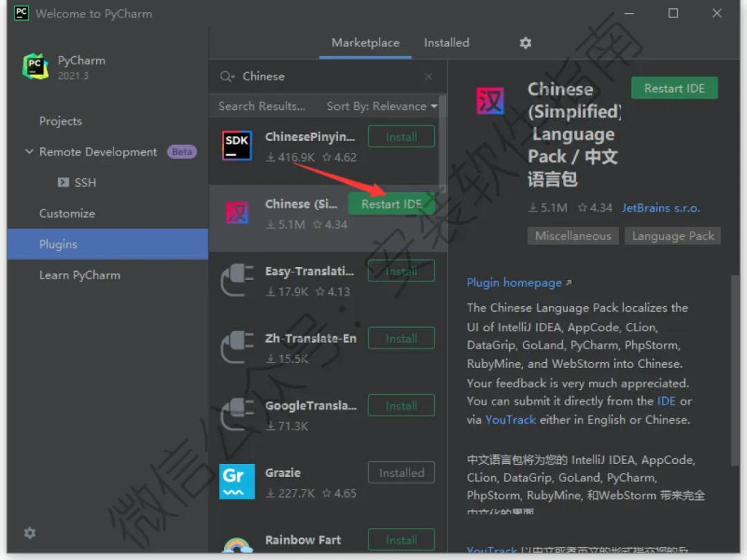The height and width of the screenshot is (560, 747).
Task: Click the description pane scrollbar
Action: click(735, 371)
